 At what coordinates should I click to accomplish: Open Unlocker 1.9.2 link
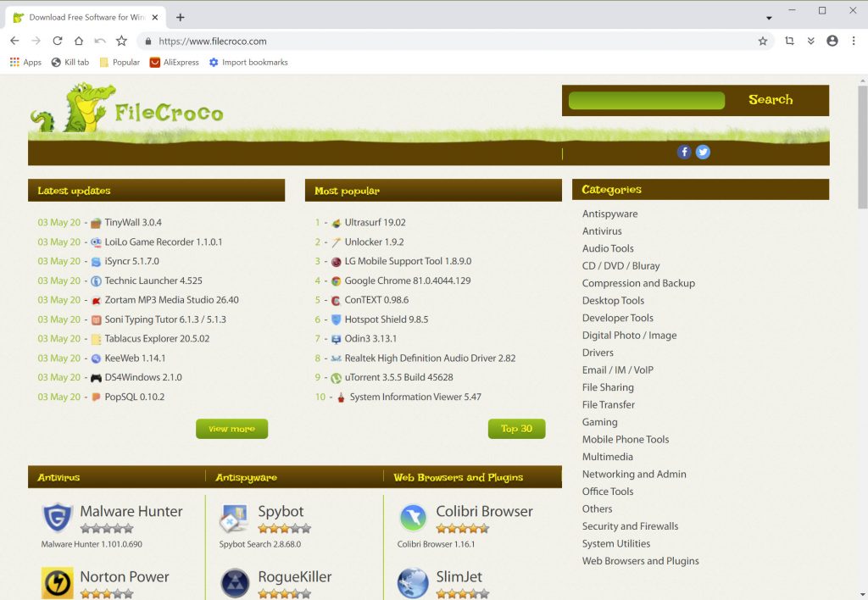tap(374, 242)
